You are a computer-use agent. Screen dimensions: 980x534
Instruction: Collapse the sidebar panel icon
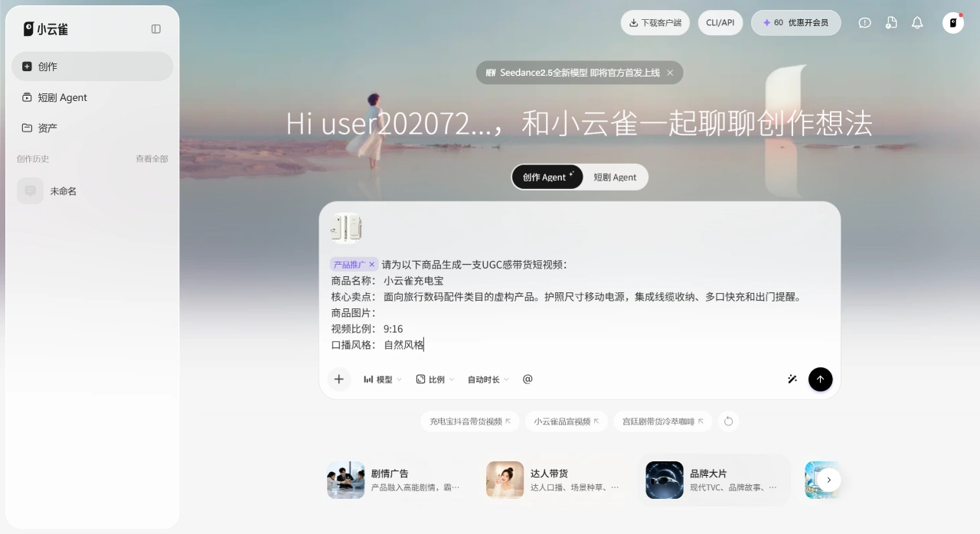click(156, 29)
